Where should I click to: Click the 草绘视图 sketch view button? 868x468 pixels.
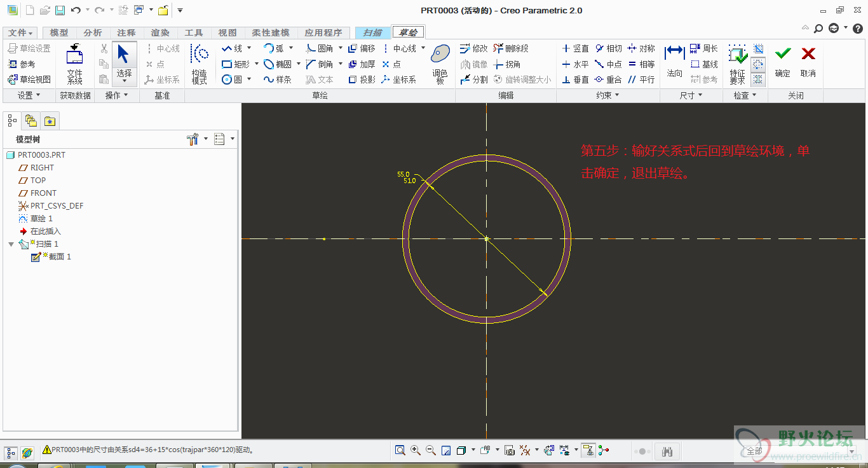click(29, 79)
